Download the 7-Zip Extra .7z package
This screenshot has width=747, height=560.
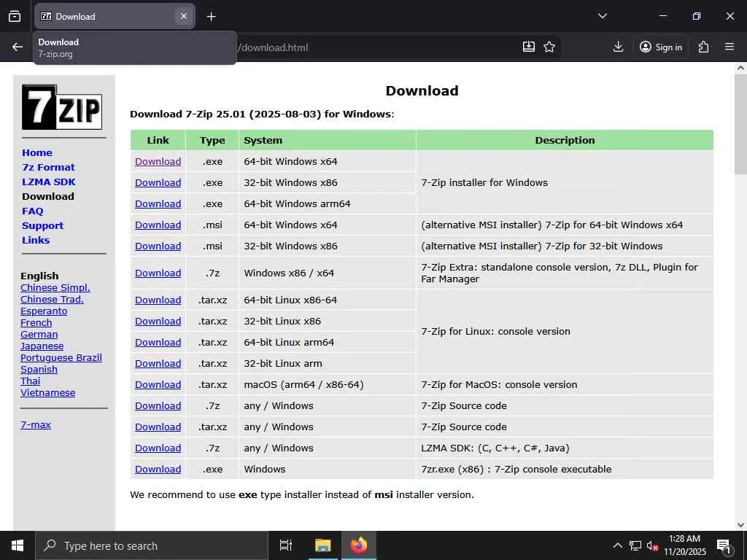(x=158, y=273)
